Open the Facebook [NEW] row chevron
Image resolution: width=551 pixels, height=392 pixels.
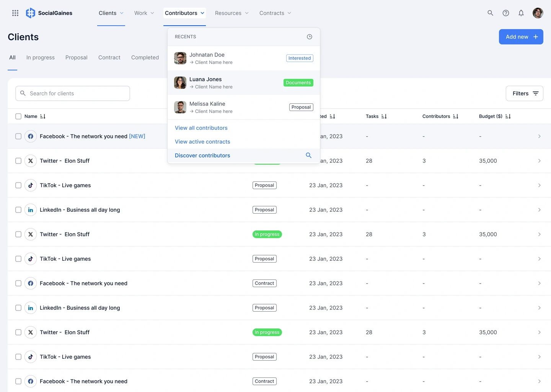tap(539, 136)
